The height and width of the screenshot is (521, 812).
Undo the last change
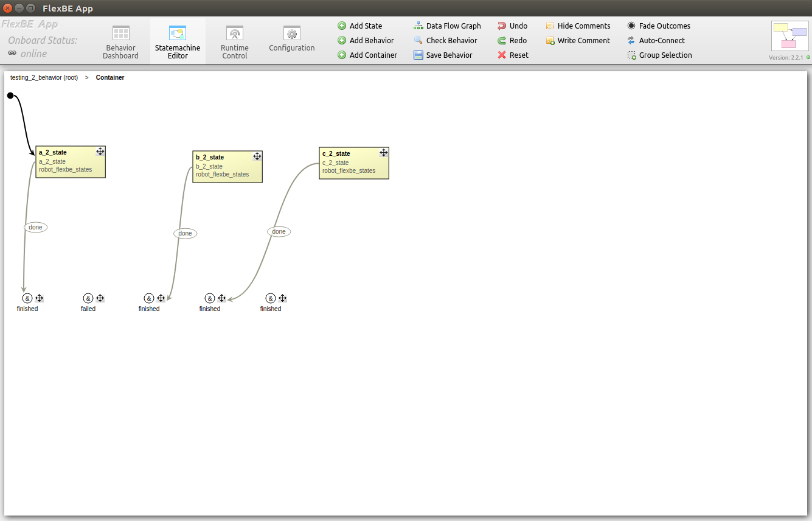[513, 26]
